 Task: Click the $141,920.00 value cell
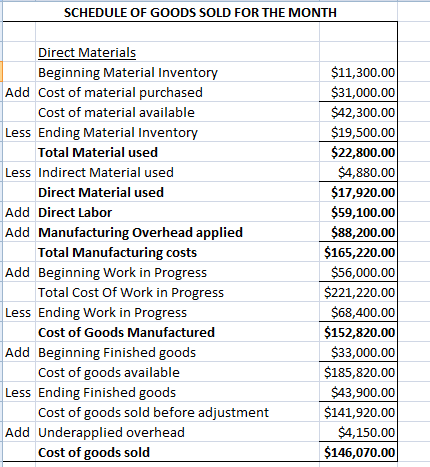[358, 412]
